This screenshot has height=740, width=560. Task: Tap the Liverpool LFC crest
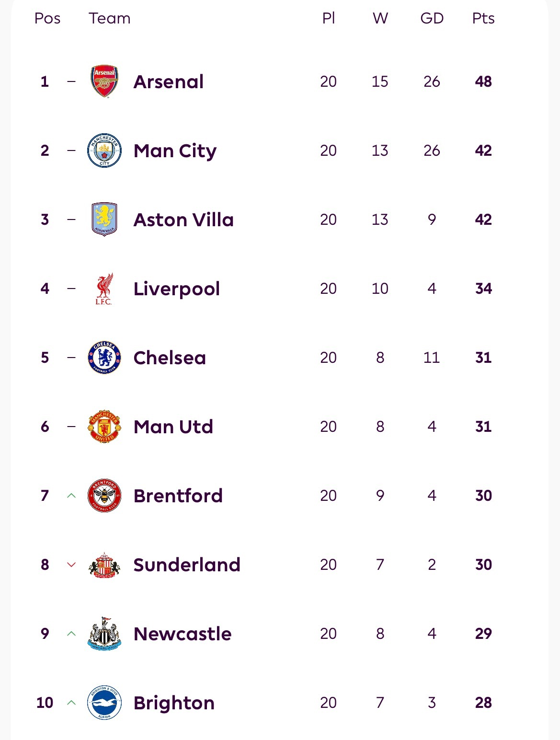point(104,289)
